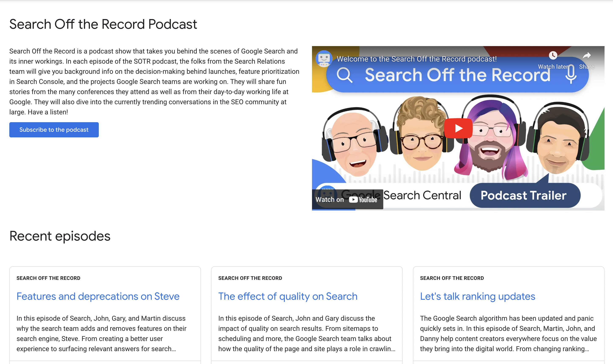Open Features and deprecations on Steve episode
The image size is (613, 364).
coord(98,296)
